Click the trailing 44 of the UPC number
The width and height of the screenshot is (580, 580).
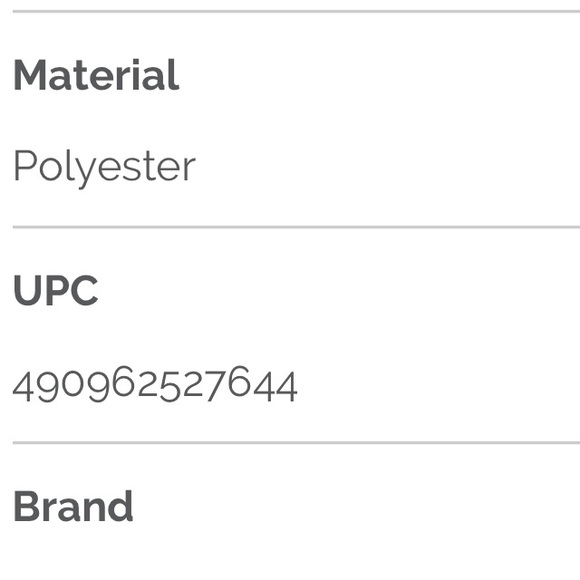pos(275,387)
